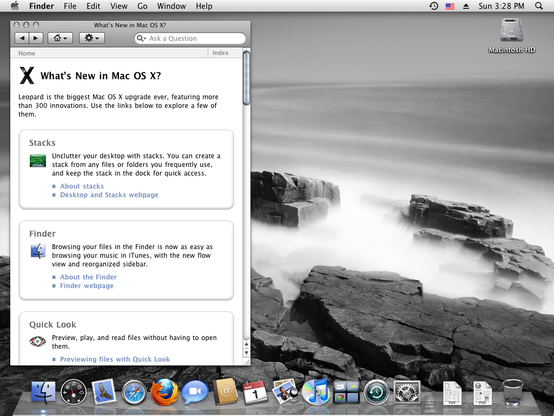Open the Help menu
This screenshot has width=554, height=416.
click(x=204, y=6)
